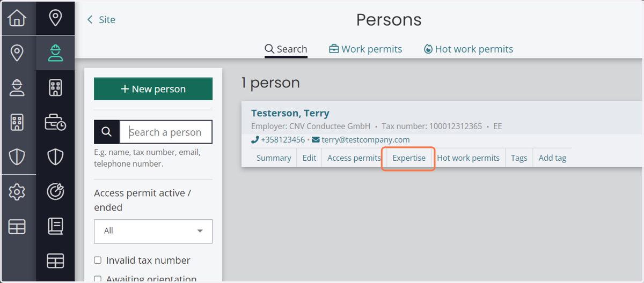Open the Summary tab for Terry

pos(274,158)
